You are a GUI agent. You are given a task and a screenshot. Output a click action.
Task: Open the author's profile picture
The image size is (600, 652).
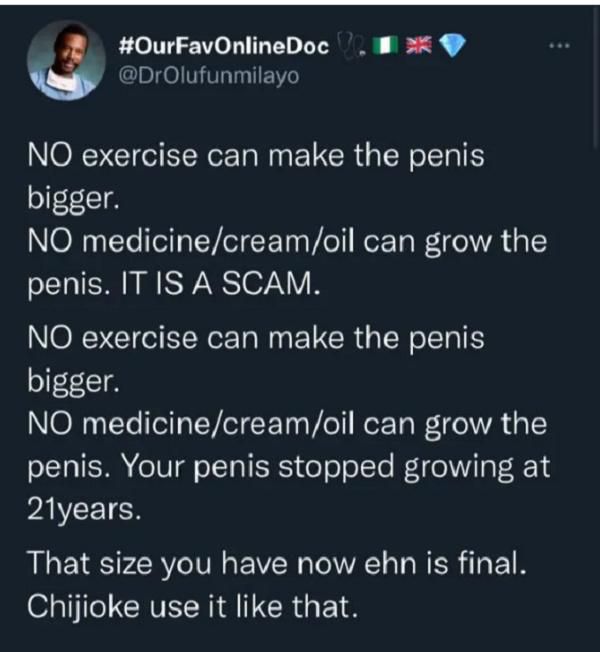click(x=62, y=60)
